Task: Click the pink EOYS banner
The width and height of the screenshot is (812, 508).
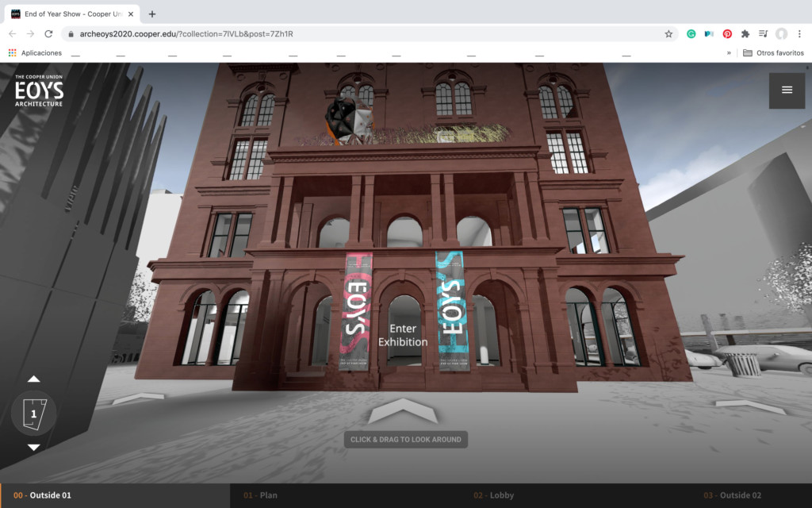Action: tap(356, 311)
